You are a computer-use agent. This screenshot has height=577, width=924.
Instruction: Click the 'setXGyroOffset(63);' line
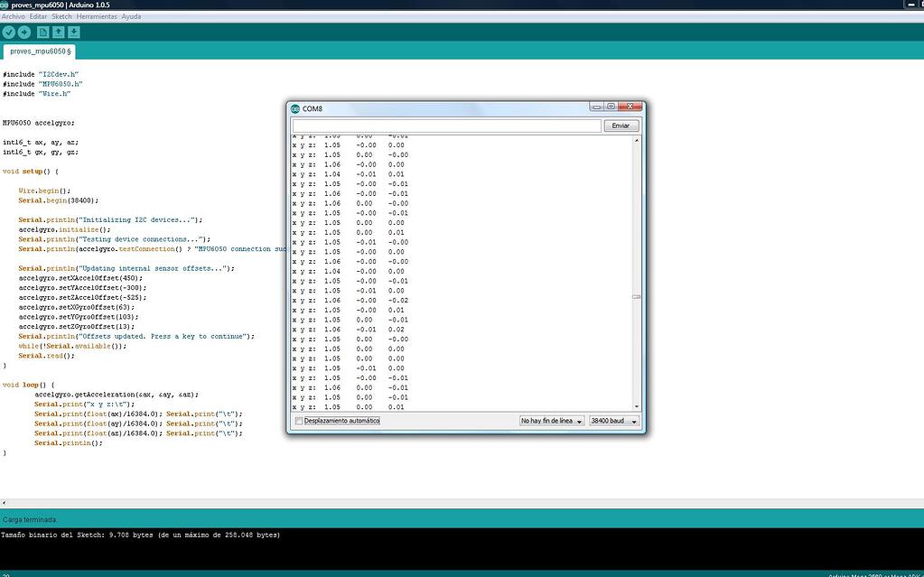tap(77, 307)
